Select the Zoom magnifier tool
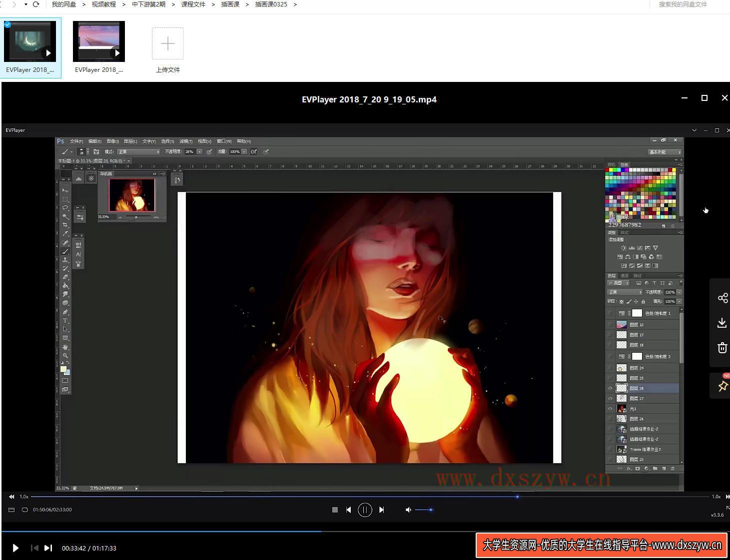 tap(65, 356)
